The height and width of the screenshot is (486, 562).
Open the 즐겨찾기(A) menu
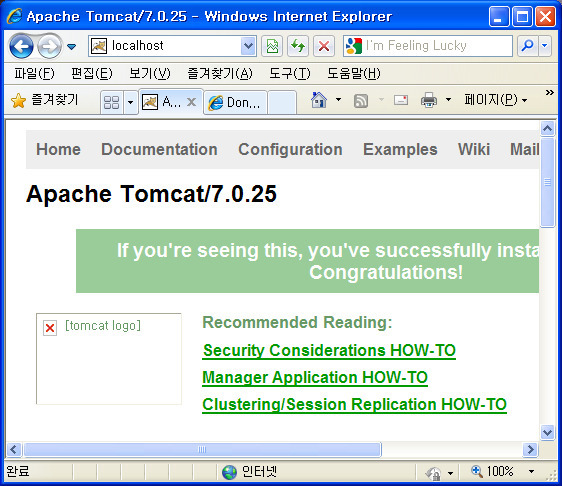tap(220, 73)
